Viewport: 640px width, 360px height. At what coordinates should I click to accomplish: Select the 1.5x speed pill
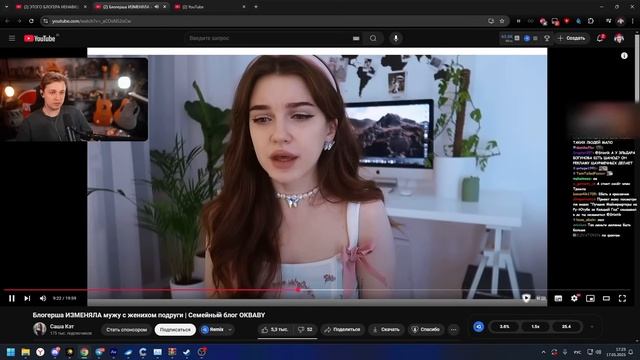tap(535, 327)
